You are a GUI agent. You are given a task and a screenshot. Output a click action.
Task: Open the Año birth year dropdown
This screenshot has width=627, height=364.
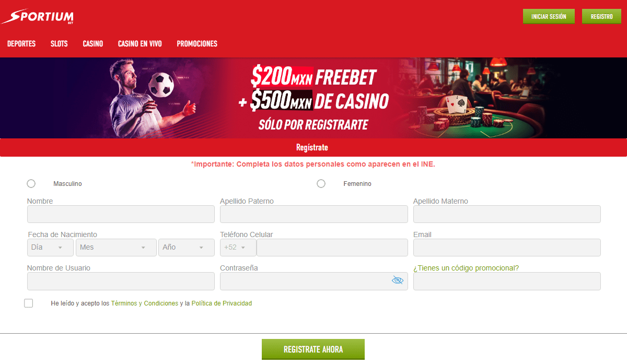point(187,248)
